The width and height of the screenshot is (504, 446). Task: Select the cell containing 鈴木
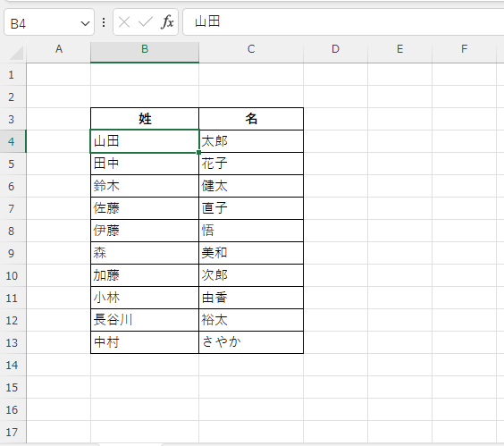[145, 186]
